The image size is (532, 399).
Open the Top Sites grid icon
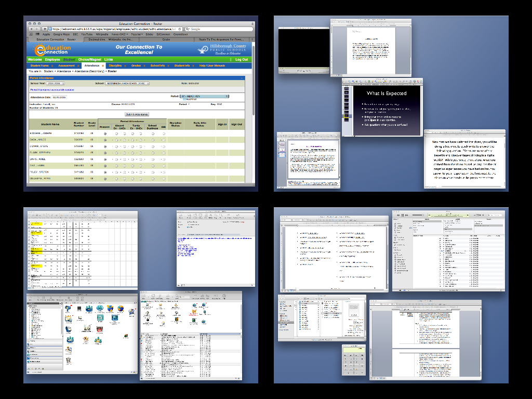point(37,34)
